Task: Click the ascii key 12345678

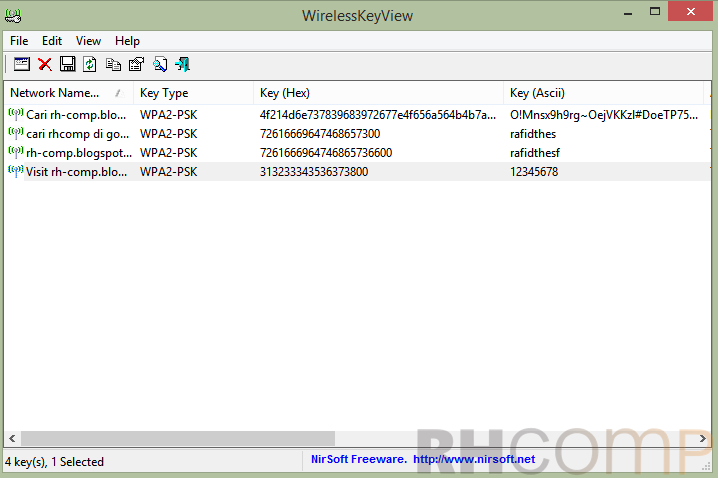Action: click(x=534, y=172)
